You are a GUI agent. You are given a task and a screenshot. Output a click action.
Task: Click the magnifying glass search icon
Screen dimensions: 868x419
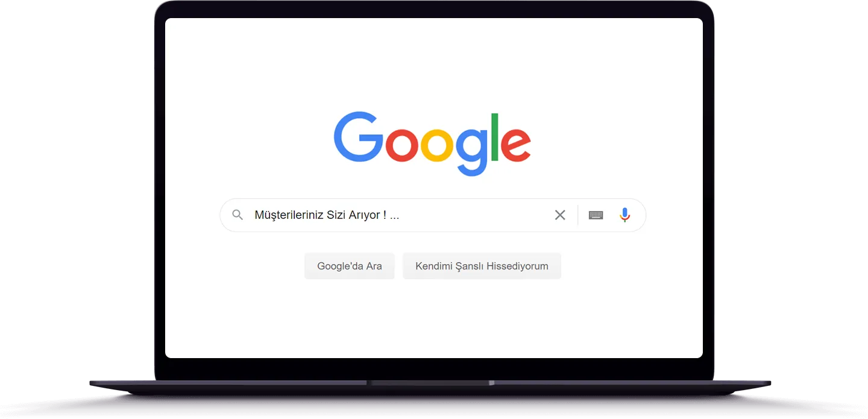pos(237,215)
